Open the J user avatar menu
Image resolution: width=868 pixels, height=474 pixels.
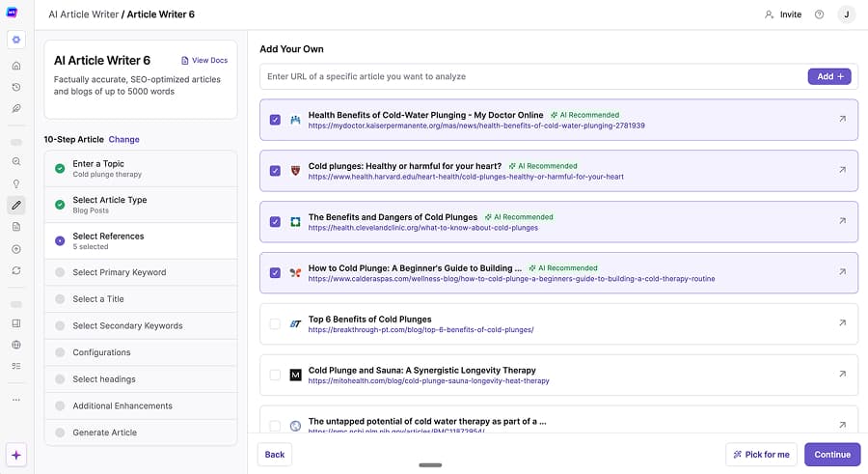click(x=847, y=14)
